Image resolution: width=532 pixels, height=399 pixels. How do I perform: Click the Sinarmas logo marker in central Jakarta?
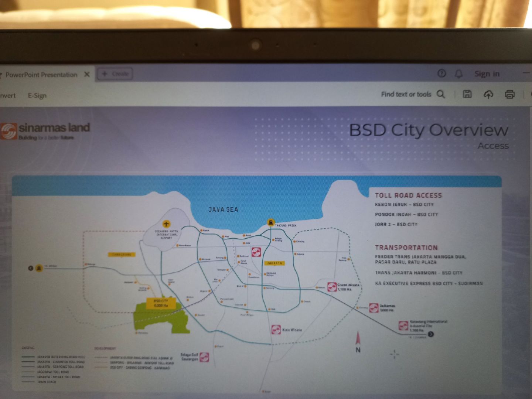pos(257,252)
